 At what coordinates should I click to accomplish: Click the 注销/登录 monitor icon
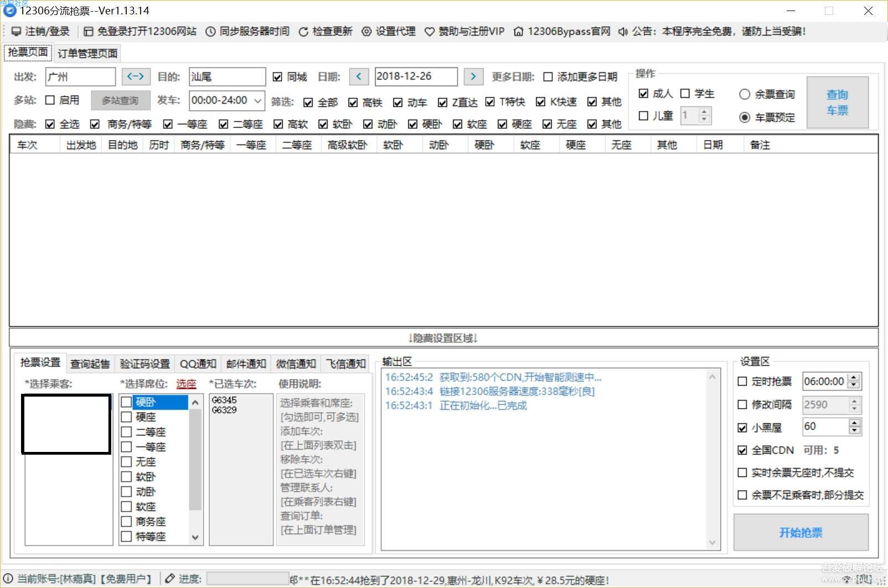click(16, 32)
